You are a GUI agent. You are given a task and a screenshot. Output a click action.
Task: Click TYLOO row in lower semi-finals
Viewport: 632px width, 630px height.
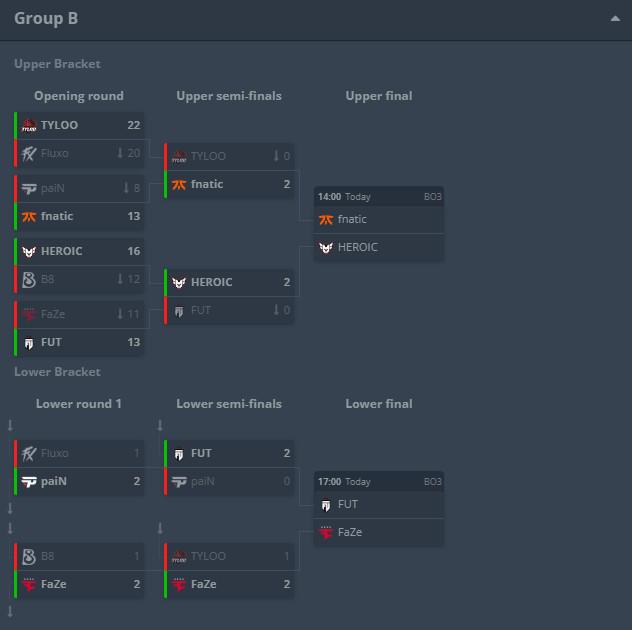click(x=229, y=556)
